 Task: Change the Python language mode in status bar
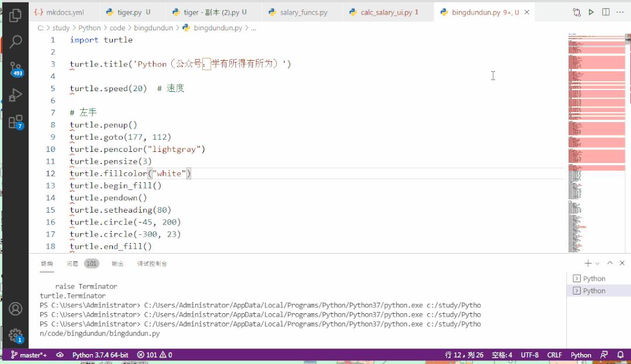(581, 355)
